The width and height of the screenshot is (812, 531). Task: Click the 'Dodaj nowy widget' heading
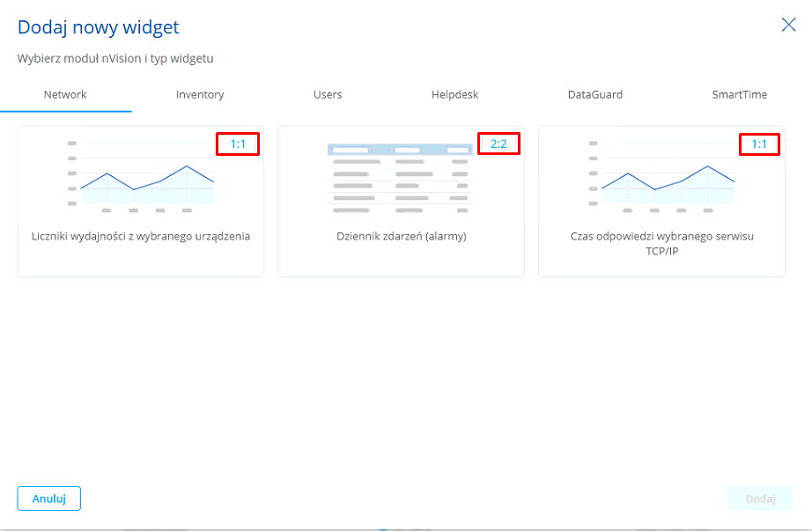pos(99,27)
